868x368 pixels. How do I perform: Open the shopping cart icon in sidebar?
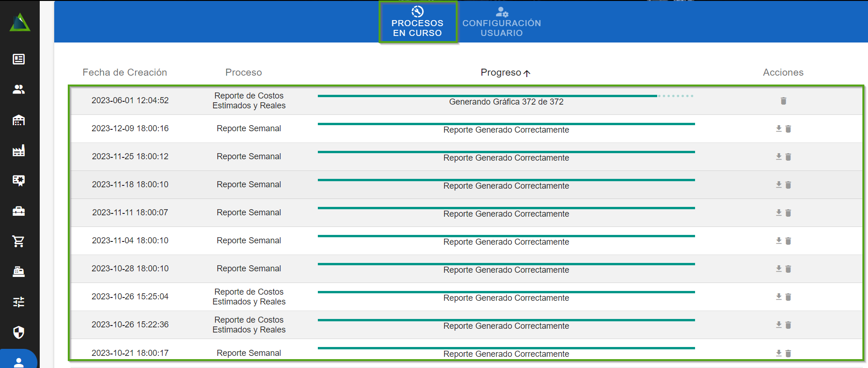[x=19, y=241]
